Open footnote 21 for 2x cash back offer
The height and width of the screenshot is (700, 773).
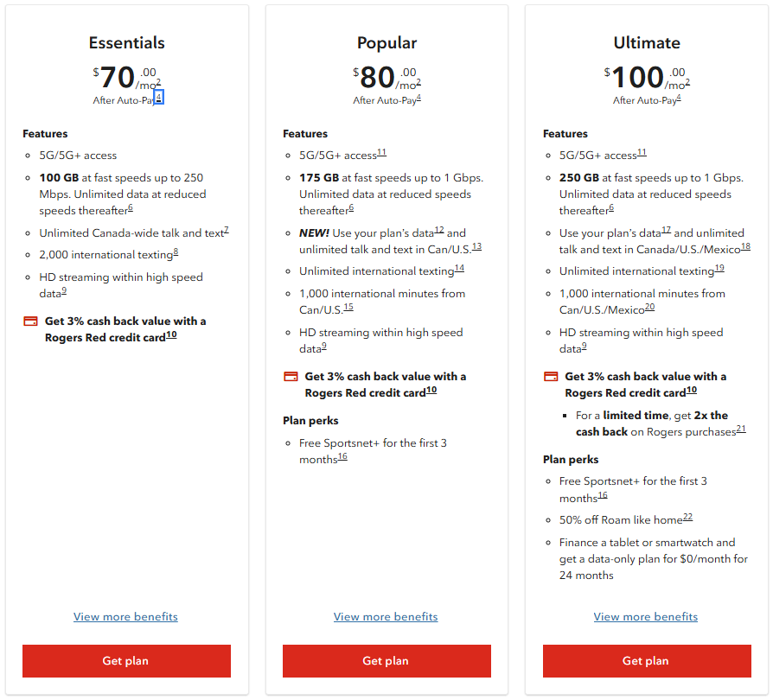point(741,429)
